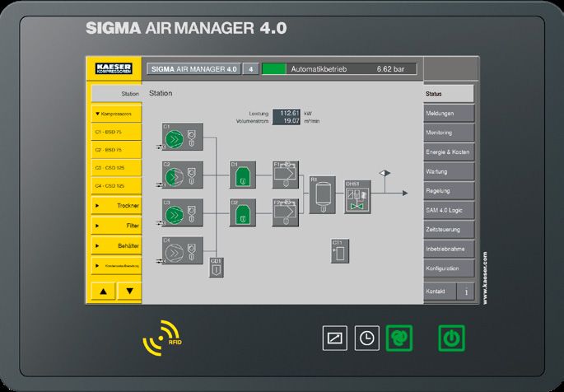Click the sidebar down arrow button
564x392 pixels.
click(x=129, y=292)
